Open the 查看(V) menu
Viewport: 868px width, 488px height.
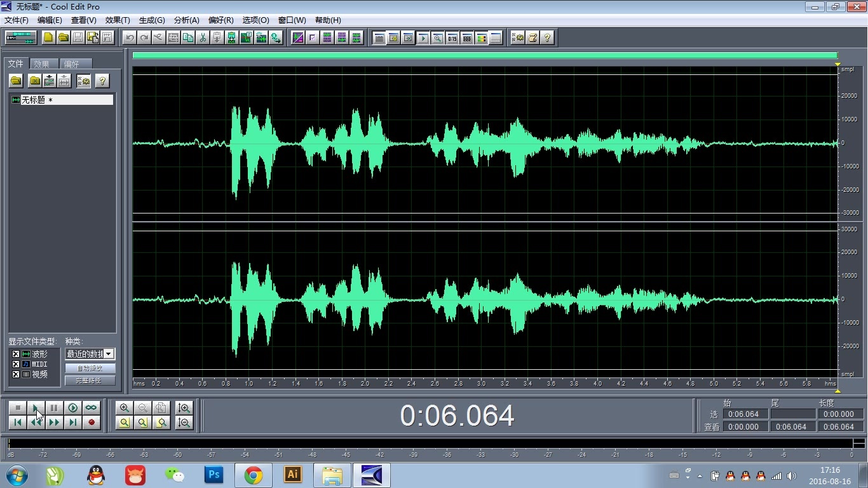(84, 20)
